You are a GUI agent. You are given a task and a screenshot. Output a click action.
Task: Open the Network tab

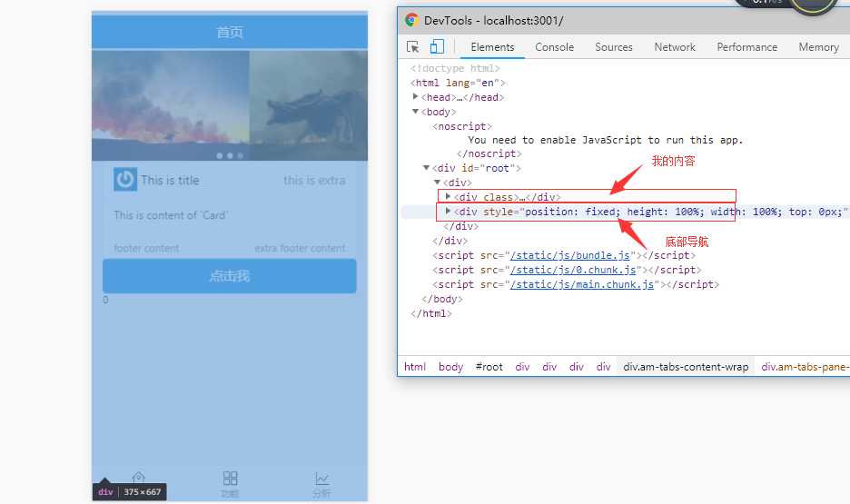[675, 47]
